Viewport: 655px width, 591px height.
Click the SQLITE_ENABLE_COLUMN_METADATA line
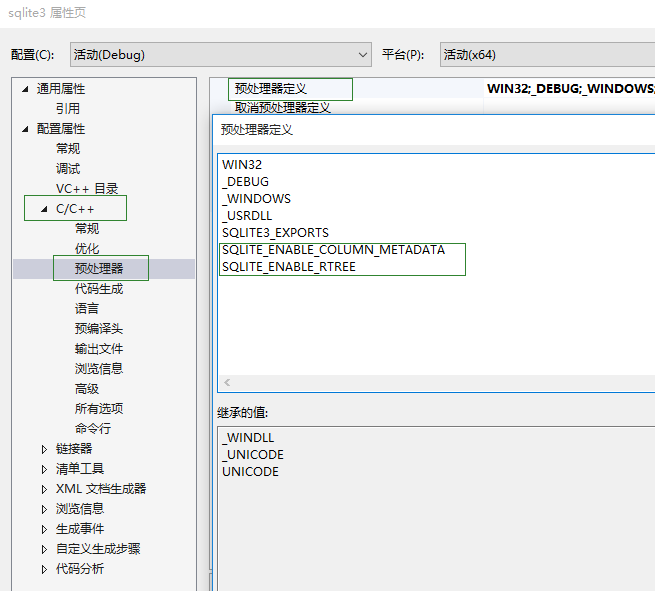click(x=333, y=250)
